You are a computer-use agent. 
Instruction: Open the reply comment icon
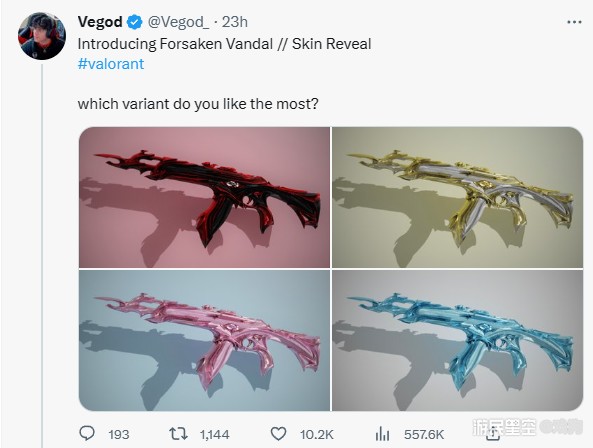(x=87, y=433)
